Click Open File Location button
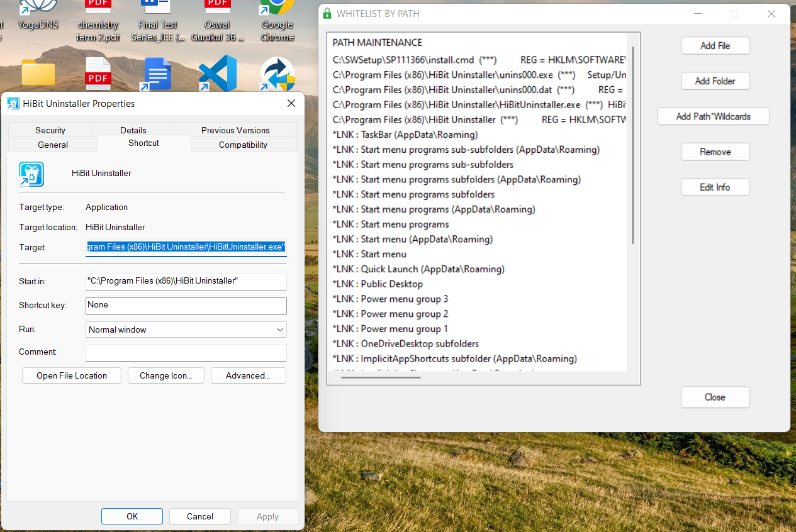 pos(72,375)
